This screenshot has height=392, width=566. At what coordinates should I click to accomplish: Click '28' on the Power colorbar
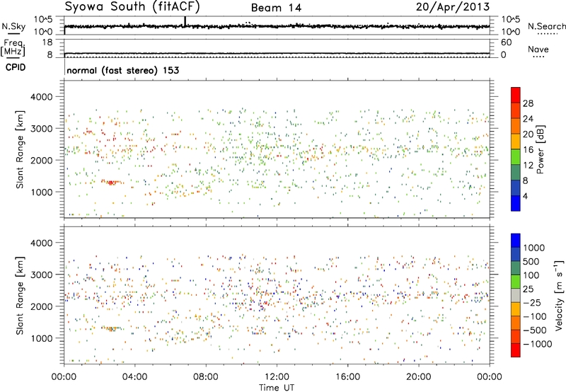tap(528, 103)
